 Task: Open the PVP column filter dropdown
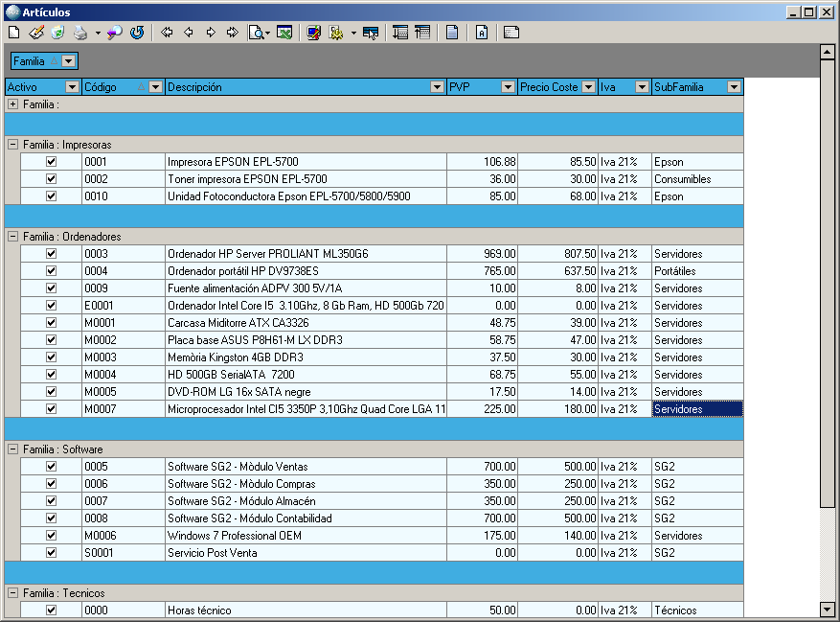(x=508, y=87)
